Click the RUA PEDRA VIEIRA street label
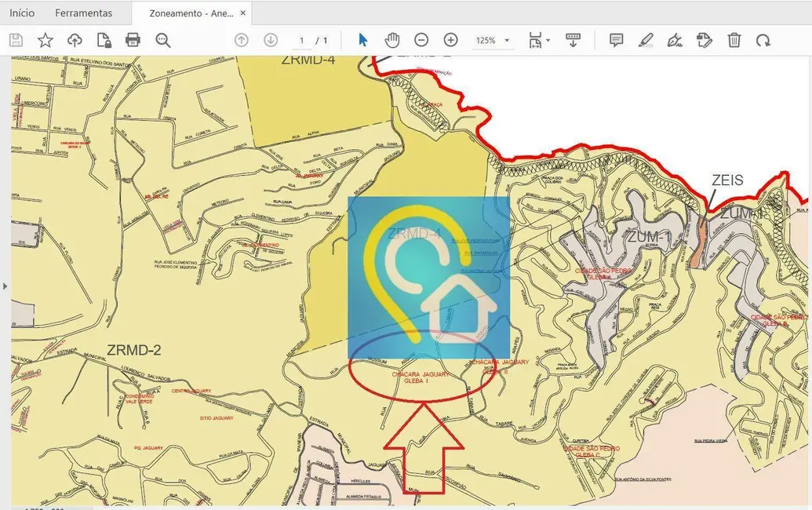The height and width of the screenshot is (510, 812). coord(711,441)
